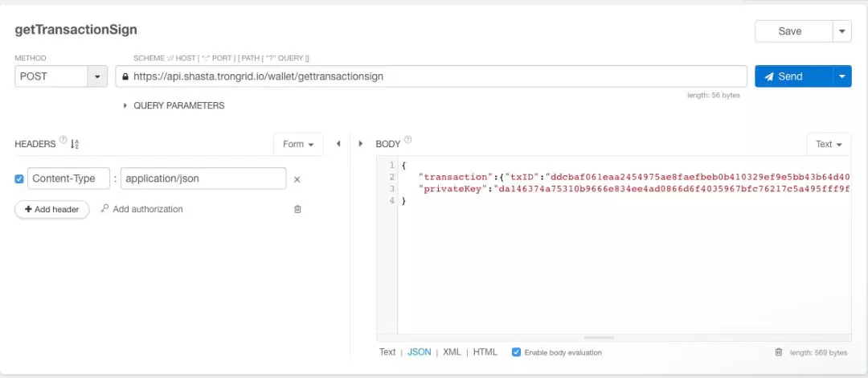This screenshot has height=378, width=868.
Task: Toggle the Content-Type header checkbox
Action: coord(19,179)
